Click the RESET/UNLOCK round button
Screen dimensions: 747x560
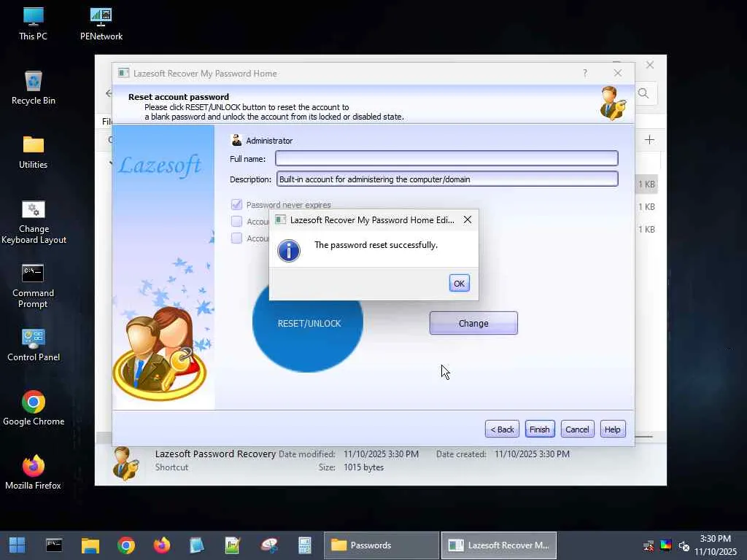[x=309, y=323]
